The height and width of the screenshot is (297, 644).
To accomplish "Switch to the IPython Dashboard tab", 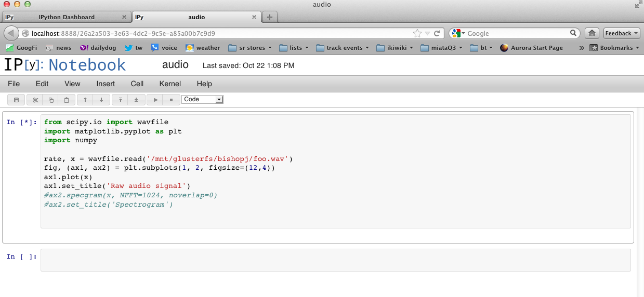I will 67,17.
